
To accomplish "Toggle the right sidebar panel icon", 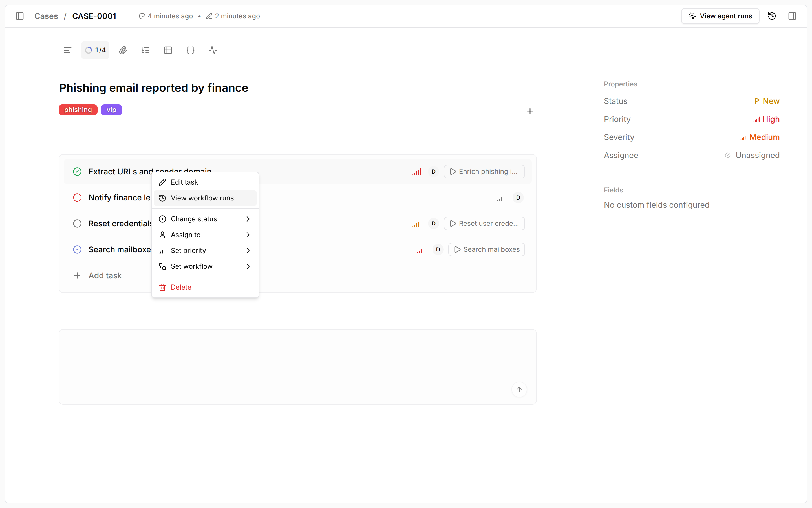I will tap(792, 16).
